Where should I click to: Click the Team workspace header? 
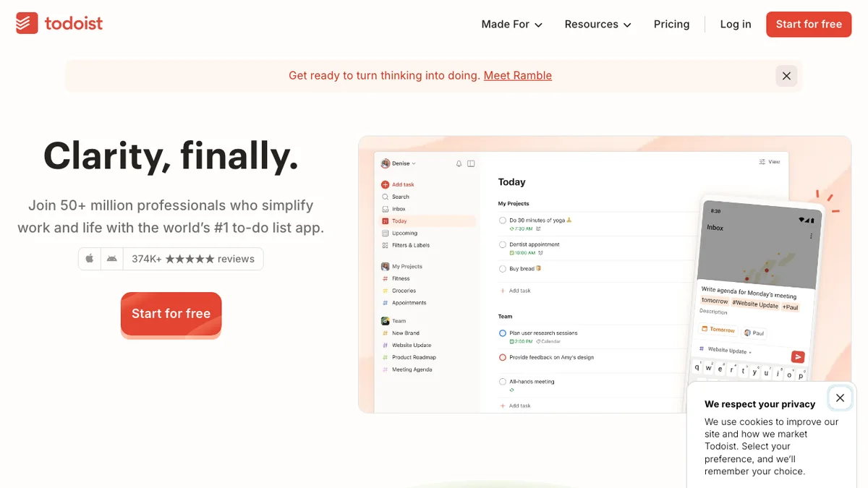(x=394, y=321)
